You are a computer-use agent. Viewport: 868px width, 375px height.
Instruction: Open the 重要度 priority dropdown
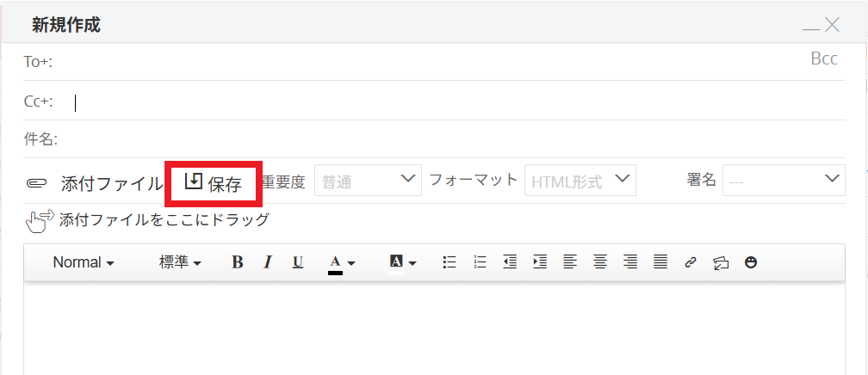tap(369, 181)
